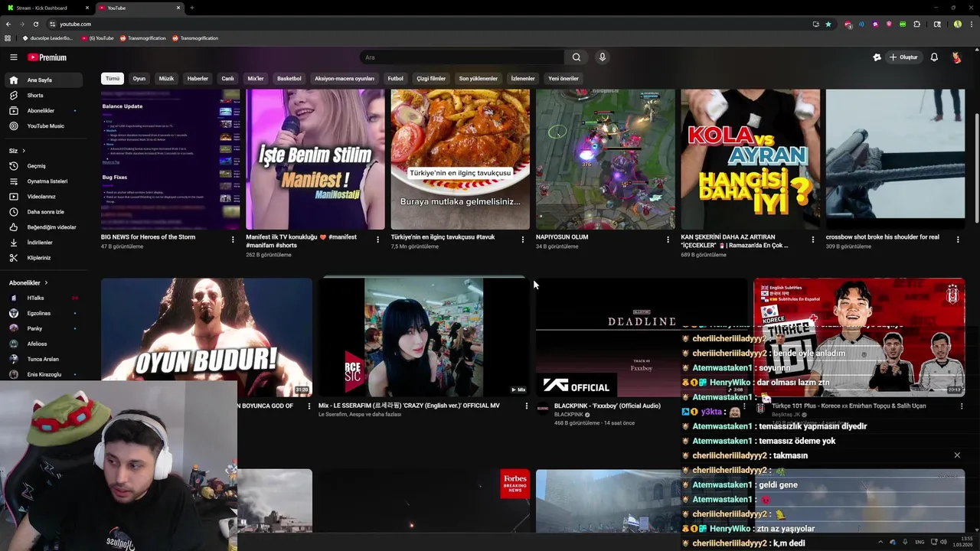Show hidden system tray icons
980x551 pixels.
[x=880, y=542]
